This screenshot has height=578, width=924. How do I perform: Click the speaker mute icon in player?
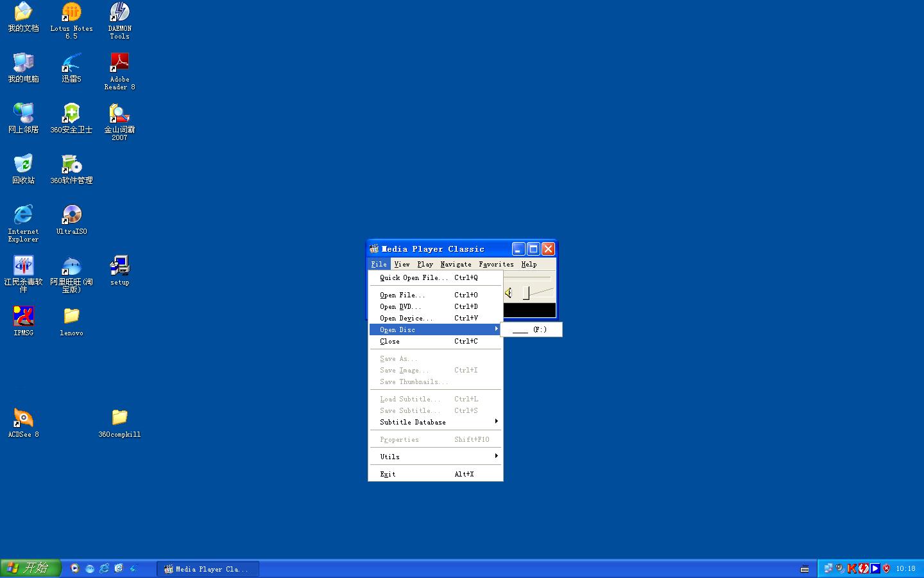click(508, 293)
